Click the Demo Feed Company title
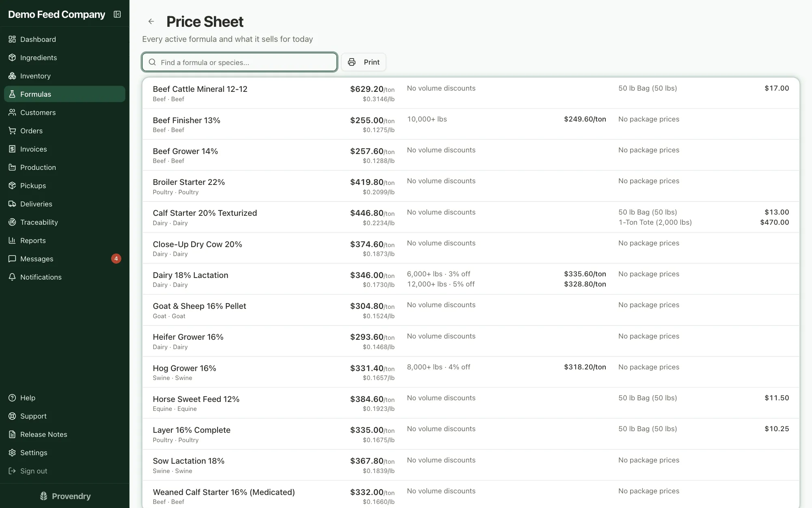 pyautogui.click(x=56, y=14)
